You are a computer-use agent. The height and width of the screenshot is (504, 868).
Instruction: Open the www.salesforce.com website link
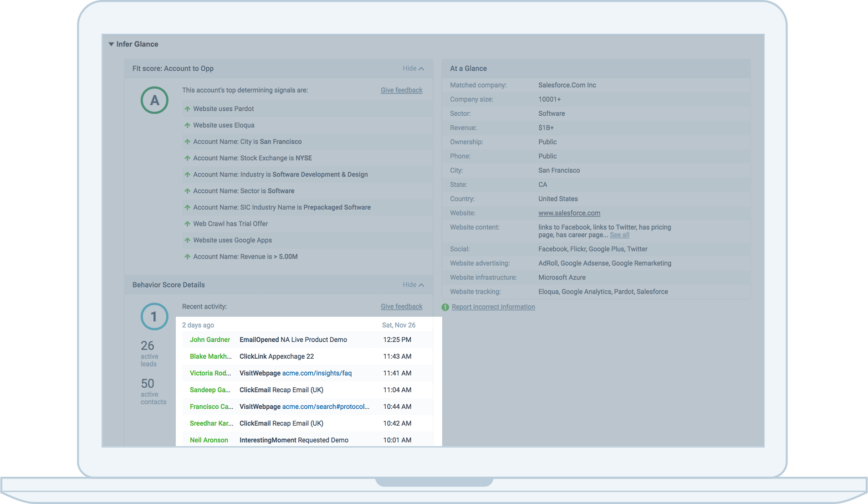click(569, 213)
